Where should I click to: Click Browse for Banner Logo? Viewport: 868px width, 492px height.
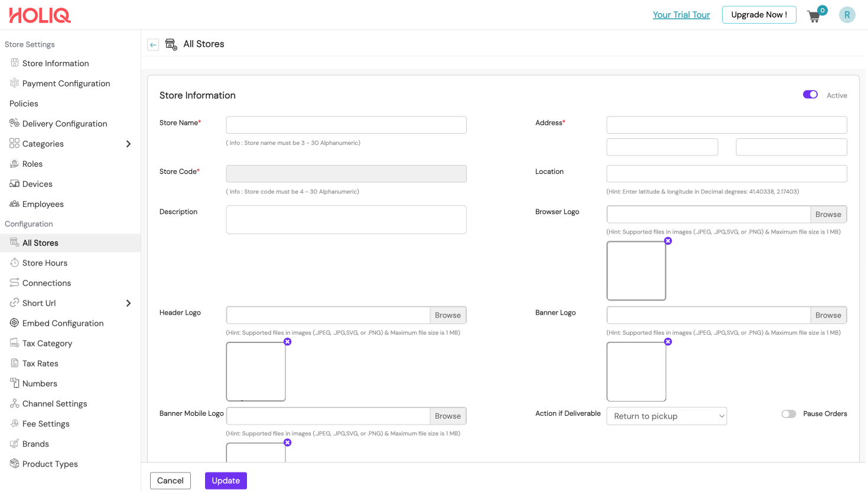tap(828, 315)
